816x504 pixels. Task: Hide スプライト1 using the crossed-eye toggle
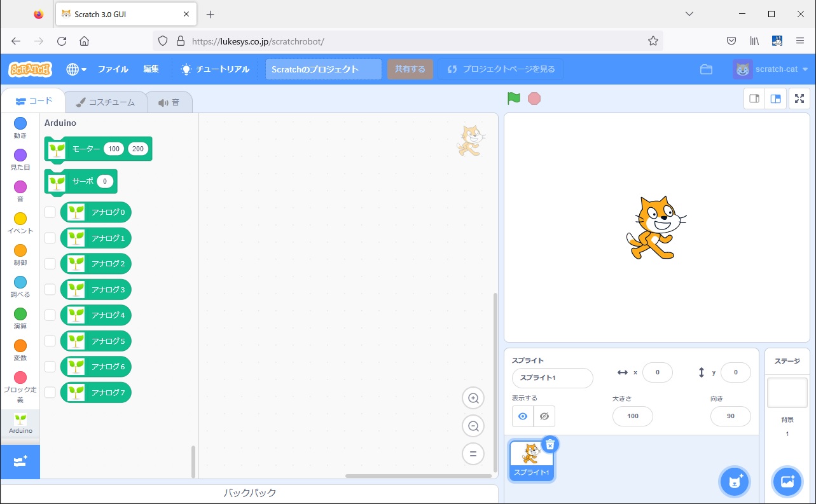544,416
